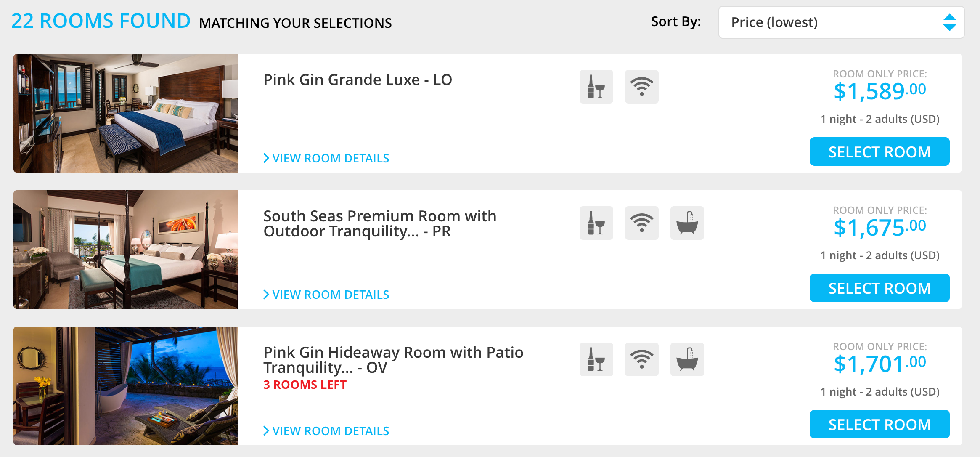The height and width of the screenshot is (457, 980).
Task: Select the $1,589 Pink Gin Grande Luxe room
Action: coord(879,151)
